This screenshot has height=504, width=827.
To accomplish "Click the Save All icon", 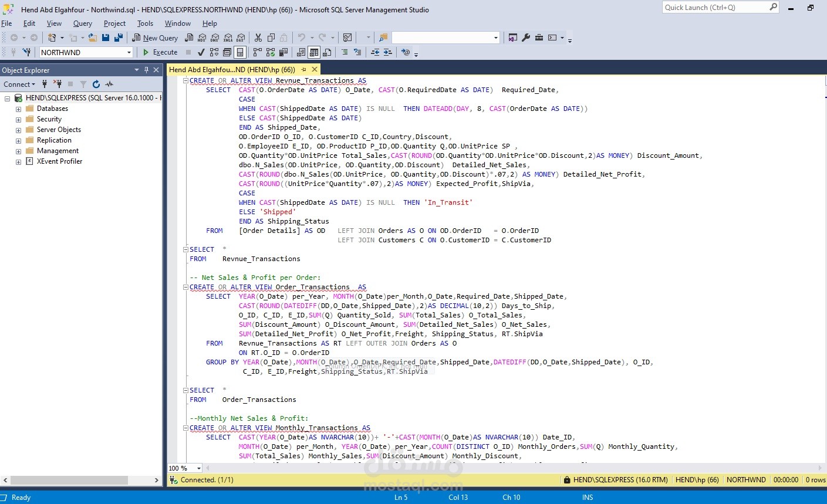I will [118, 38].
